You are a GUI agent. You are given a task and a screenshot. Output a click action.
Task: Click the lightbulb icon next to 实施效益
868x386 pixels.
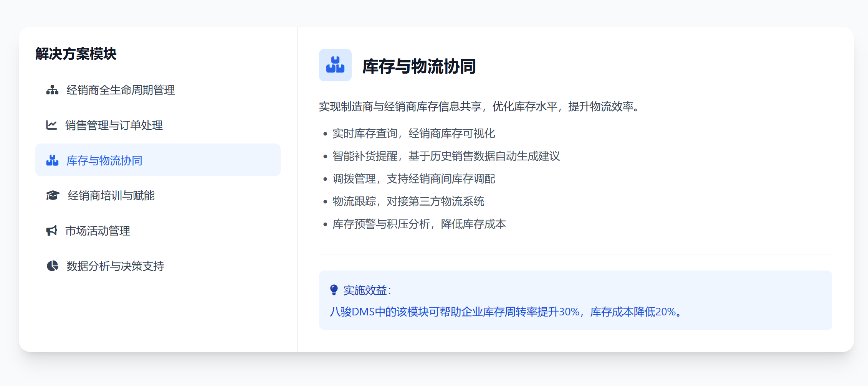point(334,290)
